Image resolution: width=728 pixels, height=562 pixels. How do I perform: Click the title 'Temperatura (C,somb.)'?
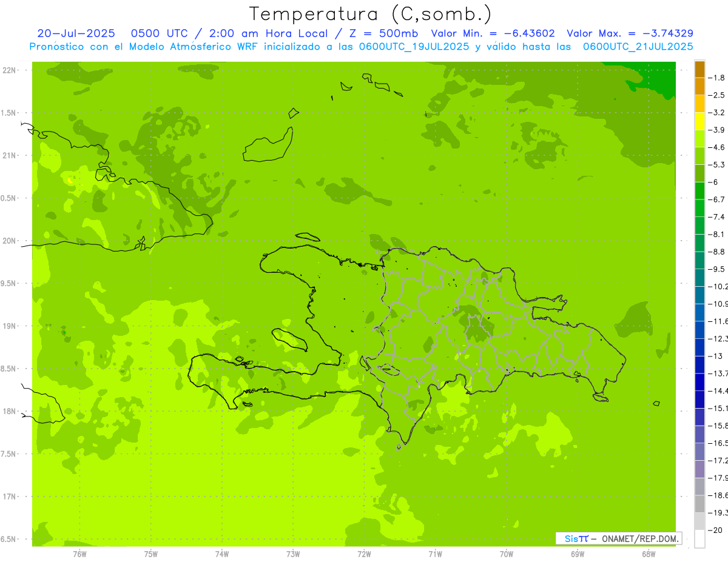(x=371, y=14)
